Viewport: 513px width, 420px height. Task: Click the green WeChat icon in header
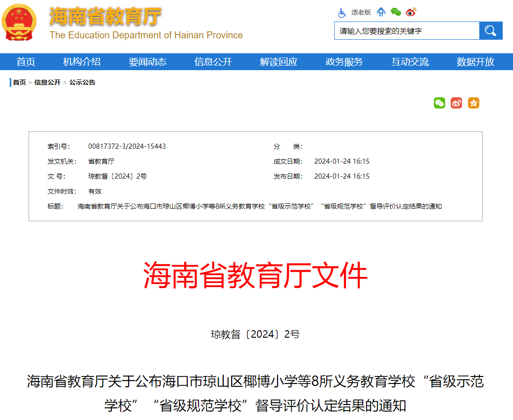pos(396,12)
